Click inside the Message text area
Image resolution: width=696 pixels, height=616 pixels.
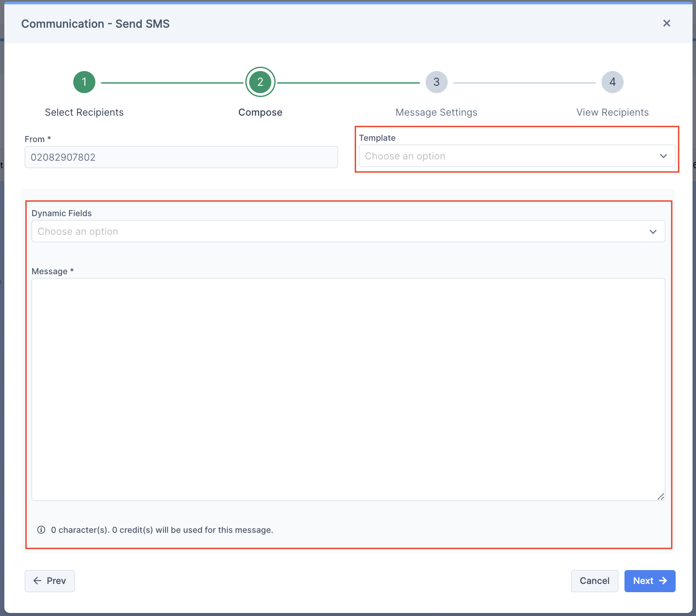(347, 390)
